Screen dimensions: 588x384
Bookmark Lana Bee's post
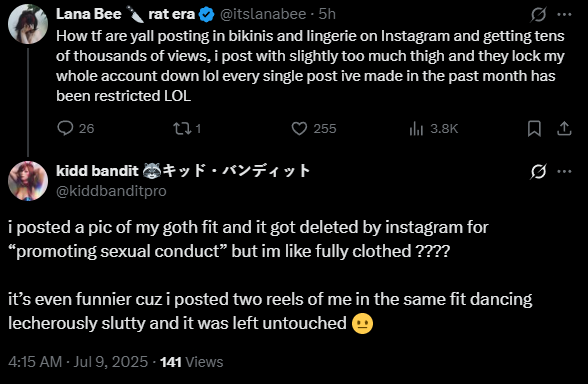[x=534, y=129]
